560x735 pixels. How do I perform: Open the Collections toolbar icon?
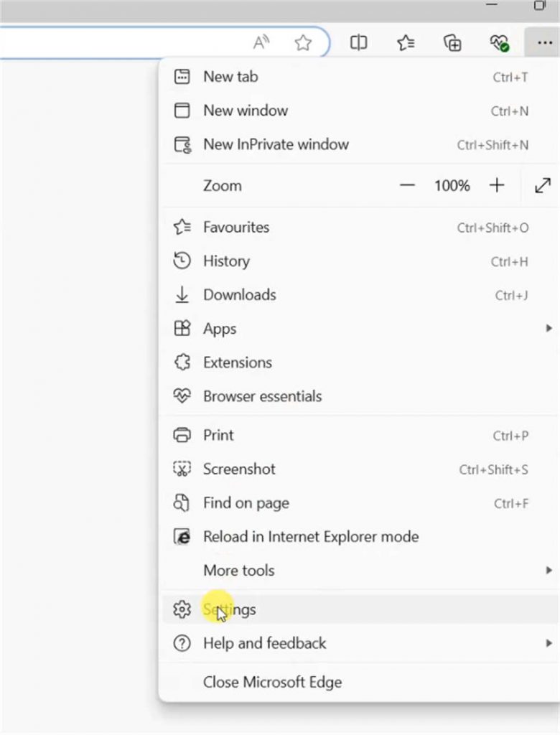click(x=452, y=43)
